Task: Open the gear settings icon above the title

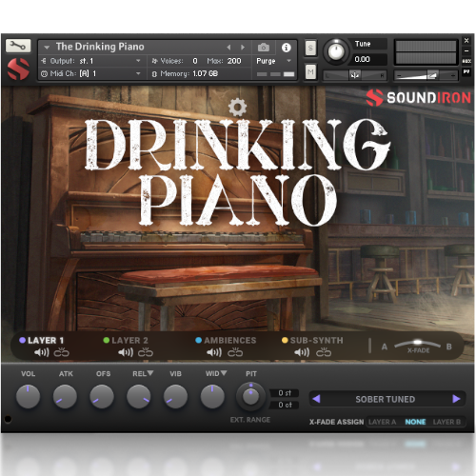Action: (237, 107)
